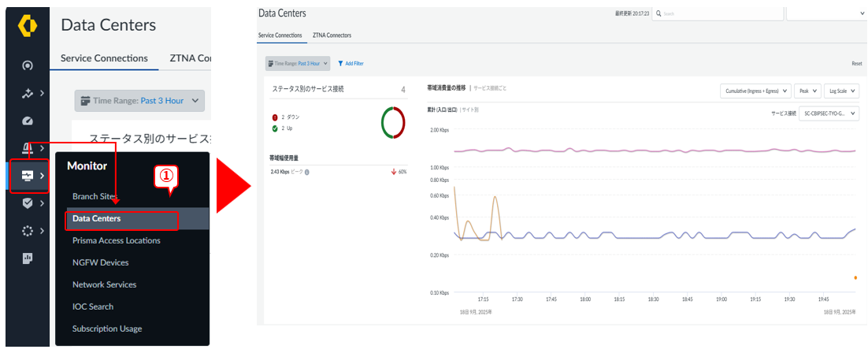Viewport: 868px width, 353px height.
Task: Click the Reset link
Action: tap(856, 63)
